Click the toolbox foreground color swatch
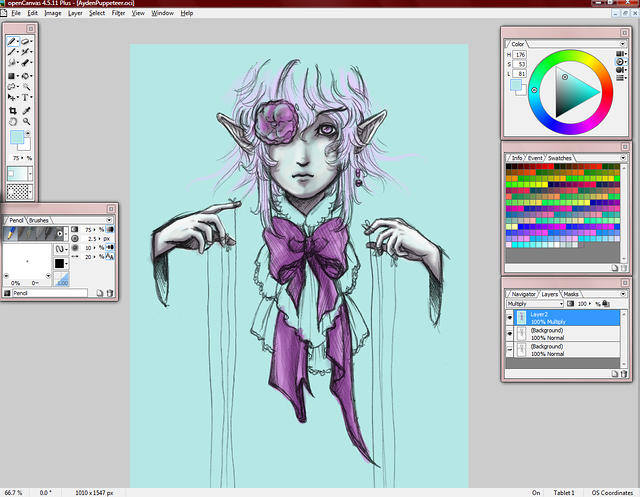640x497 pixels. (17, 138)
